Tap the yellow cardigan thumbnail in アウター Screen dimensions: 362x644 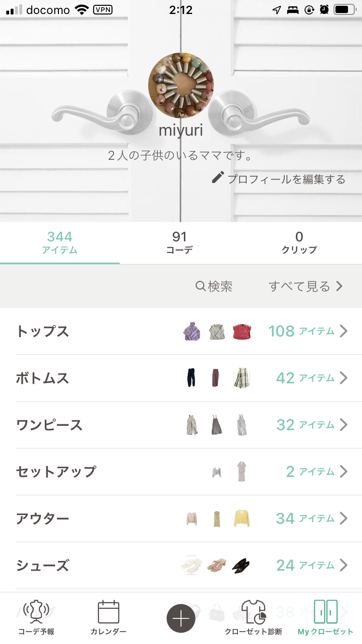(x=241, y=518)
